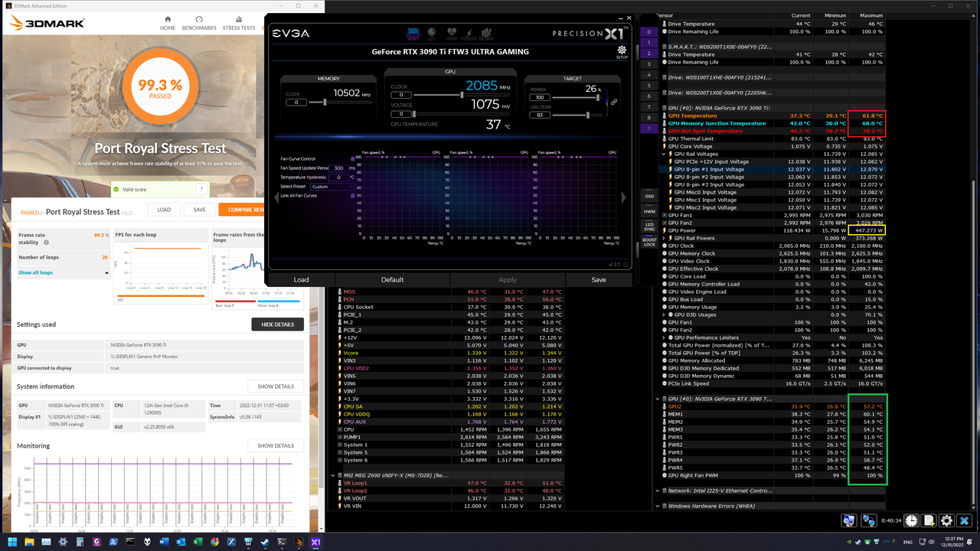Go to STRESS TESTS in 3DMark

coord(239,24)
